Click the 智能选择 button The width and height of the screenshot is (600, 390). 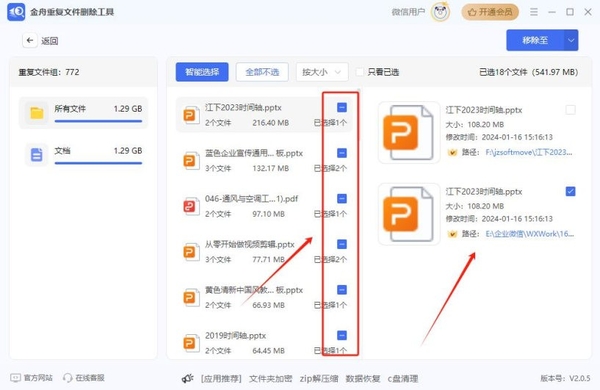202,72
